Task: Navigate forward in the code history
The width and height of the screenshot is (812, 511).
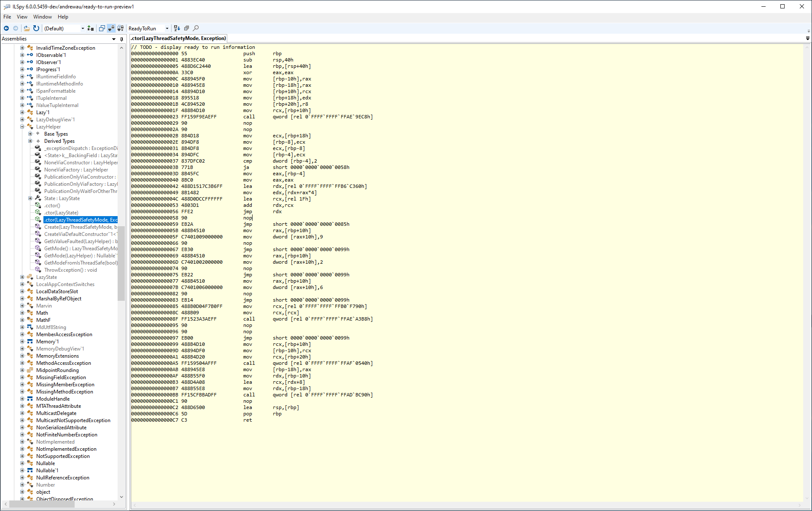Action: point(16,28)
